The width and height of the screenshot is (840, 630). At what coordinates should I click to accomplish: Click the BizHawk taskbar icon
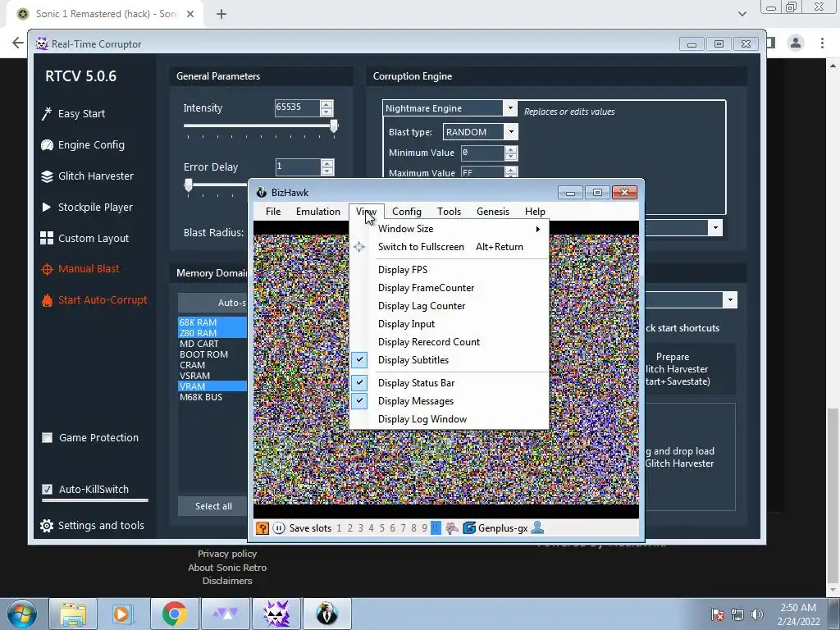326,614
